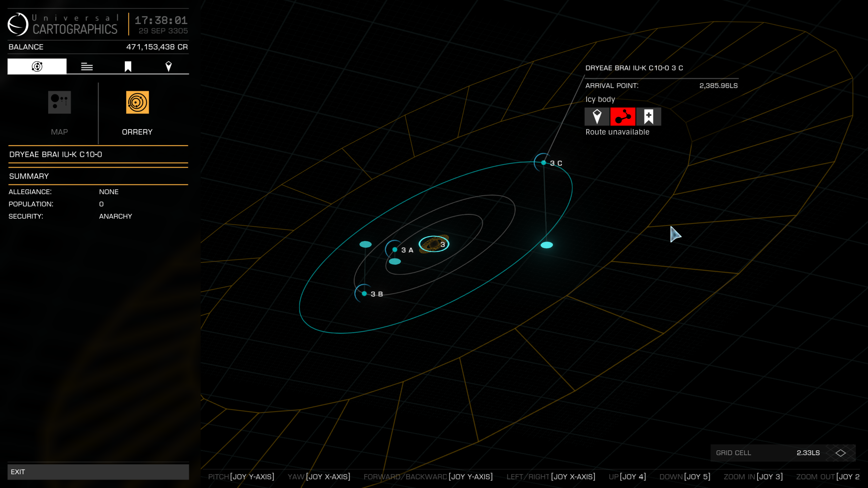868x488 pixels.
Task: Click the target location pin for 3 C
Action: [597, 117]
